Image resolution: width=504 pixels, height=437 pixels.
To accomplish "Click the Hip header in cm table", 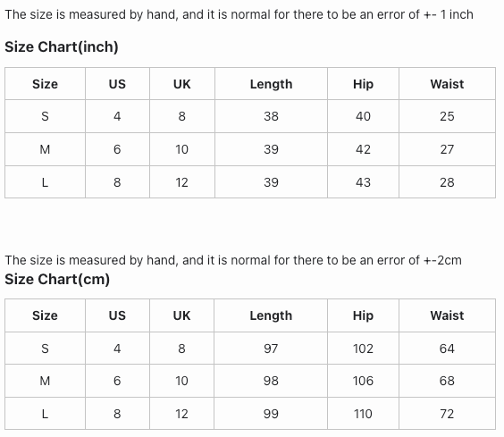I will coord(363,315).
